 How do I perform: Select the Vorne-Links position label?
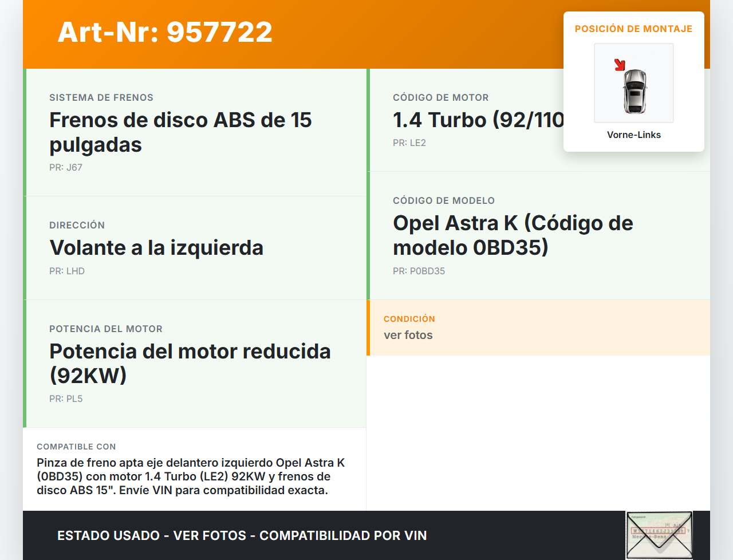[x=633, y=135]
